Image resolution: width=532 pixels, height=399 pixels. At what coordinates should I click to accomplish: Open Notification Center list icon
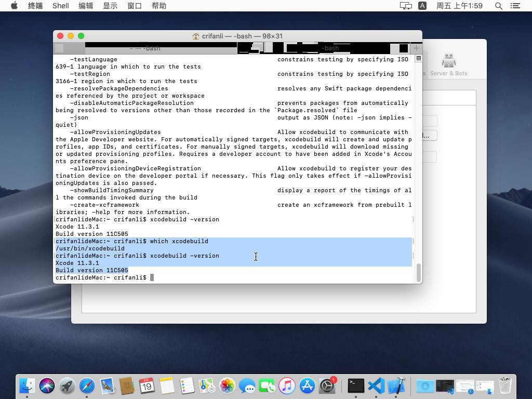click(x=515, y=6)
